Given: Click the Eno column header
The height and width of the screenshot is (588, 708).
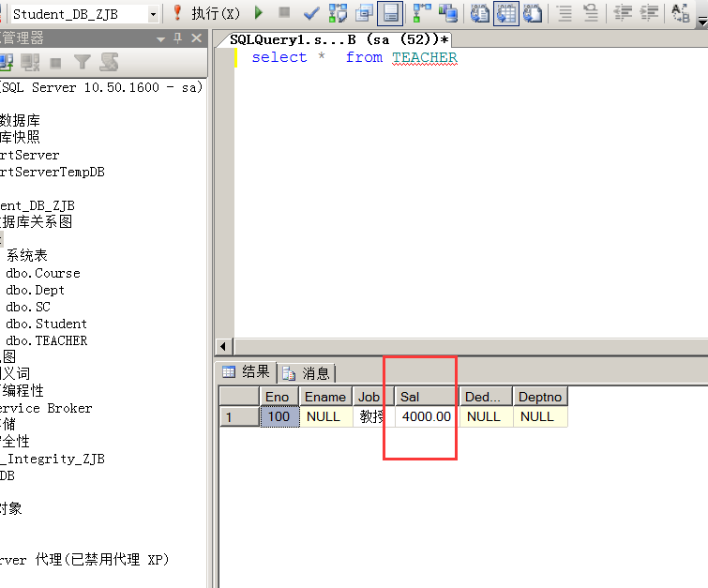Looking at the screenshot, I should 279,397.
